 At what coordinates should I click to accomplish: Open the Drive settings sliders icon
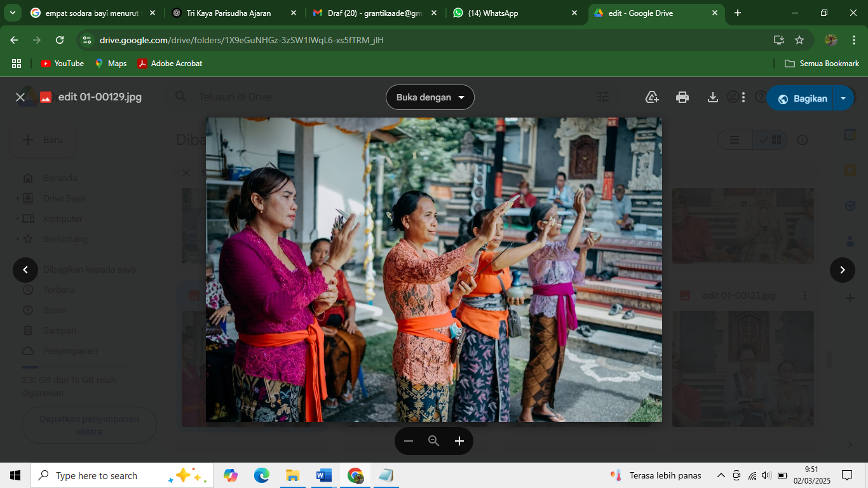click(x=602, y=97)
